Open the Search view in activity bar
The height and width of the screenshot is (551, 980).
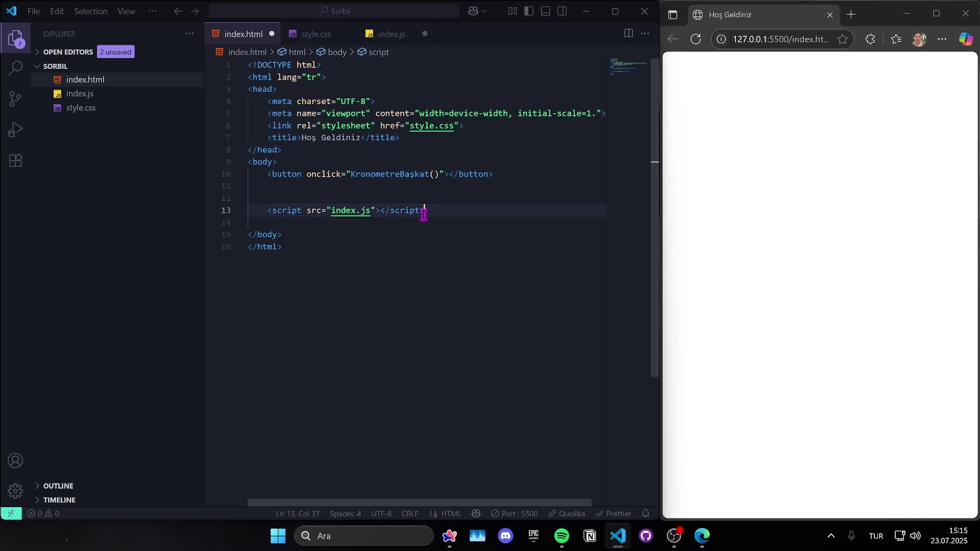pos(15,68)
